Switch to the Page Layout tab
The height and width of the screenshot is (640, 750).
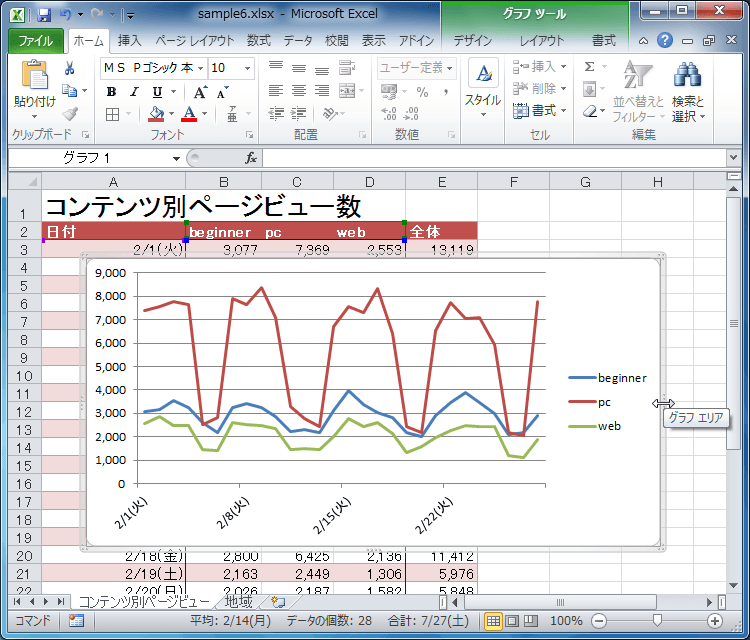point(195,41)
